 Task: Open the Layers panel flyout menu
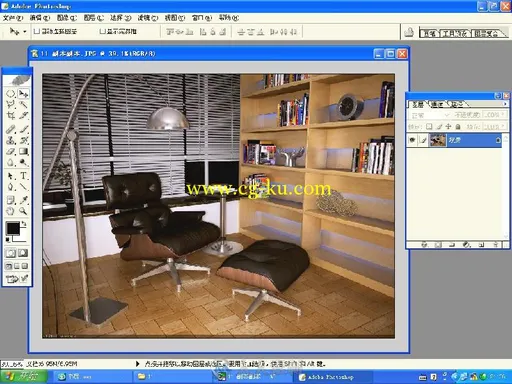point(505,104)
